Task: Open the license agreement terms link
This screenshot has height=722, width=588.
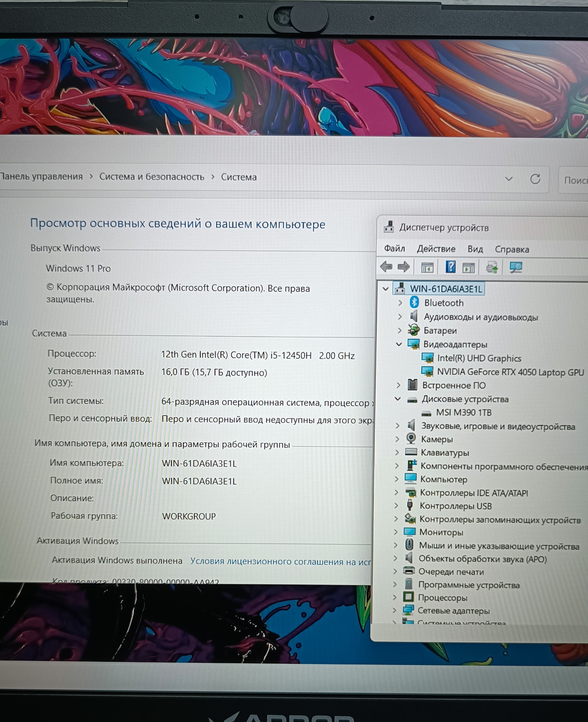Action: coord(280,562)
